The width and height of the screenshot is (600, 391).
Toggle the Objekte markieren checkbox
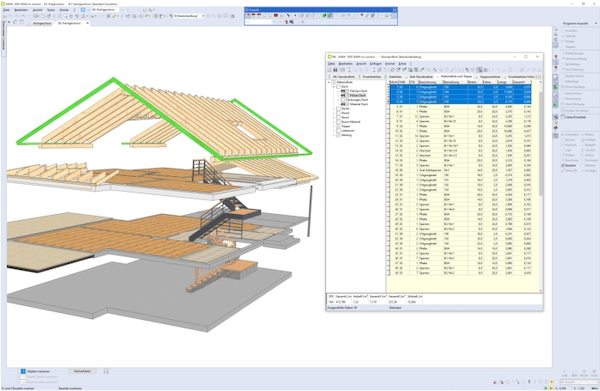point(23,371)
